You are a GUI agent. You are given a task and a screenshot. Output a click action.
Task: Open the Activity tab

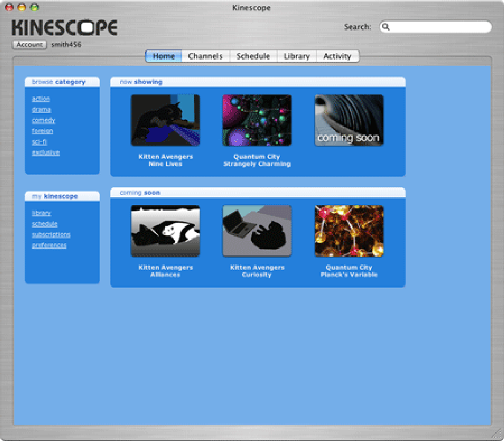click(337, 56)
